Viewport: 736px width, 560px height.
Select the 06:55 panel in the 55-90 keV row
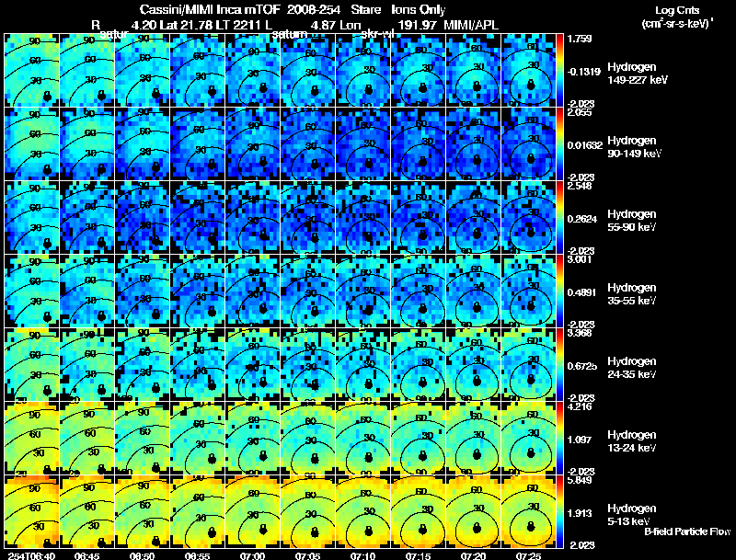pos(198,217)
